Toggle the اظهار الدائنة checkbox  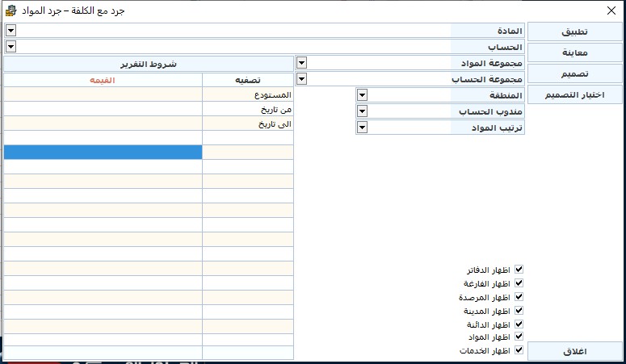[519, 324]
